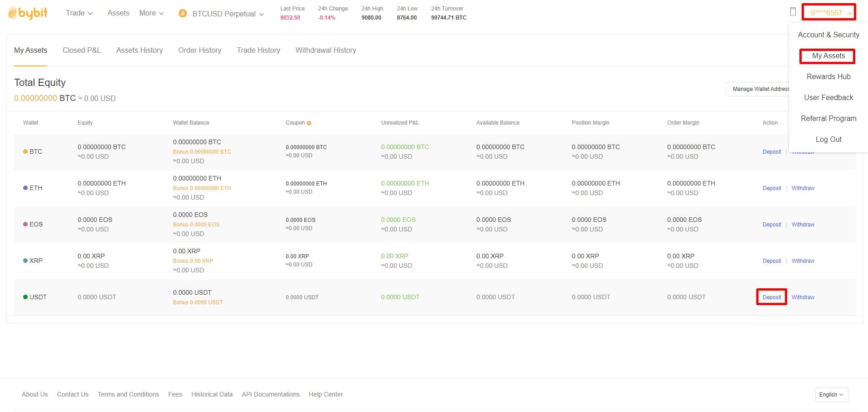Select Account & Security menu item
Screen dimensions: 868x412
(828, 35)
